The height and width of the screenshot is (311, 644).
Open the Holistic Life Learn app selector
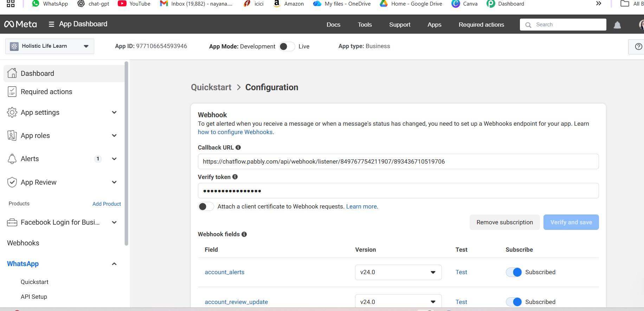[x=50, y=46]
